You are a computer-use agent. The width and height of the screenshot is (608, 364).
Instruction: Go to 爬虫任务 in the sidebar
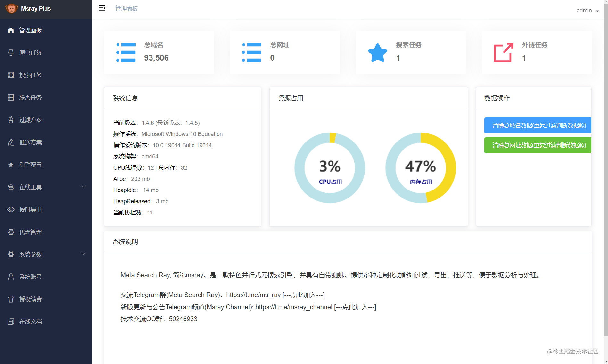click(46, 53)
